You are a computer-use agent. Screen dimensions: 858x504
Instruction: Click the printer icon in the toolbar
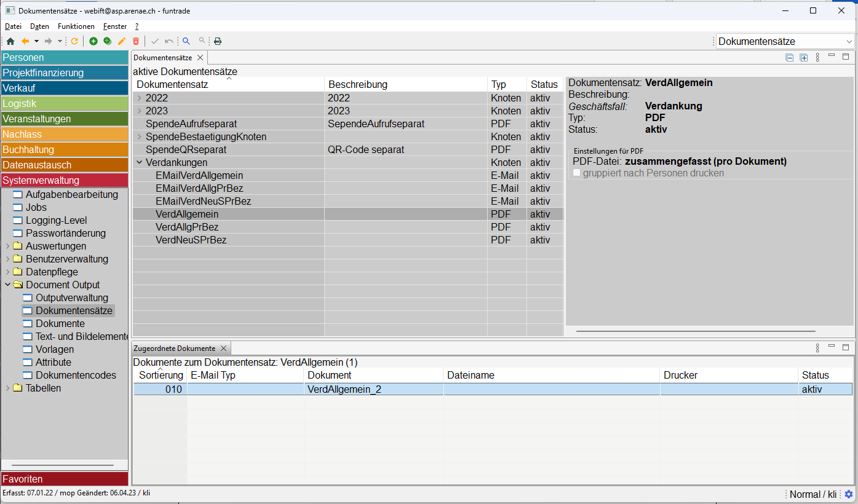point(218,41)
